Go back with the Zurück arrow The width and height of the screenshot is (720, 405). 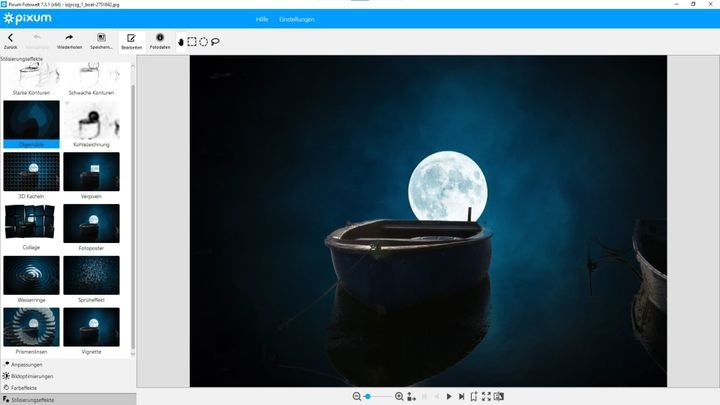click(x=11, y=41)
